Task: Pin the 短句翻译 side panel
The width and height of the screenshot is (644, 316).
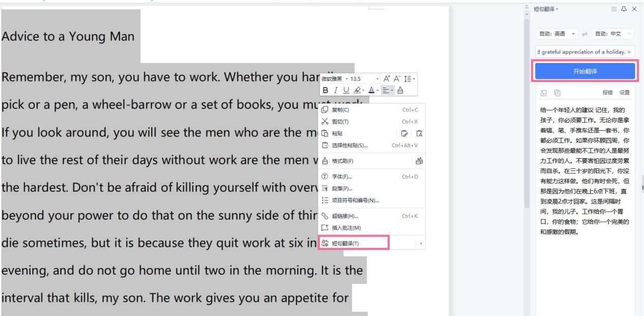Action: click(625, 9)
